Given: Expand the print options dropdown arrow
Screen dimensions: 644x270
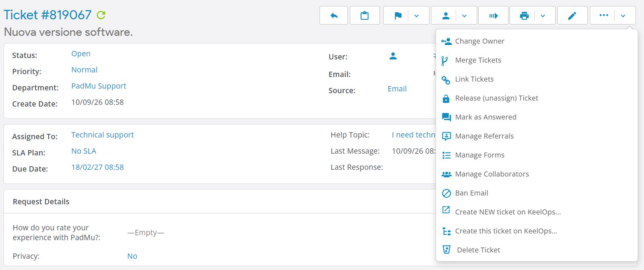Looking at the screenshot, I should pyautogui.click(x=543, y=16).
